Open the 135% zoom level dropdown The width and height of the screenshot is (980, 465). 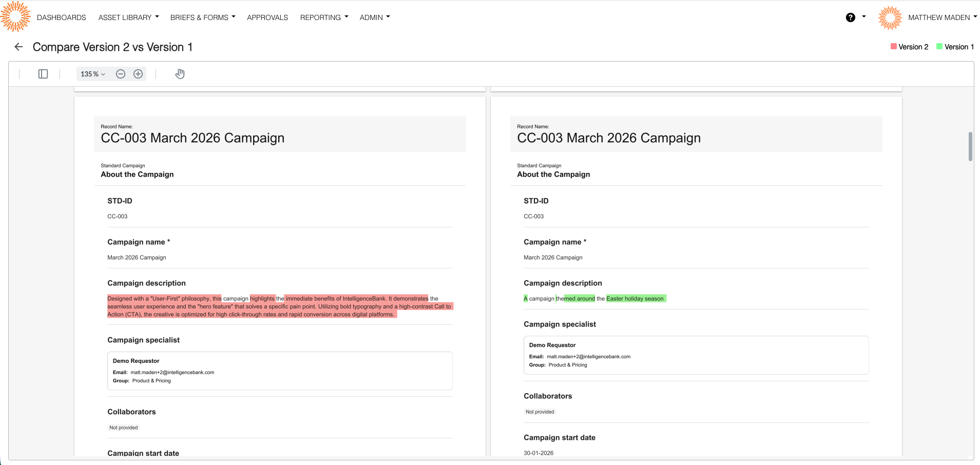click(93, 74)
